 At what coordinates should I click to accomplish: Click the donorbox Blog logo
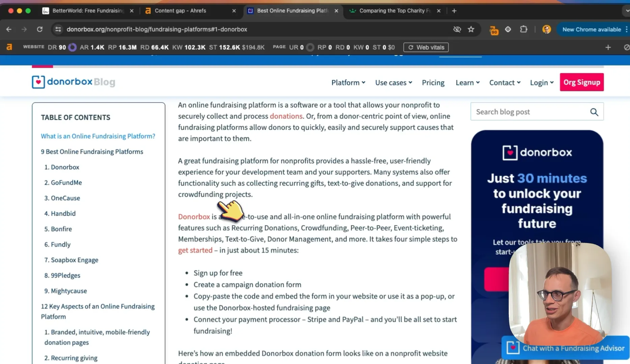(74, 82)
